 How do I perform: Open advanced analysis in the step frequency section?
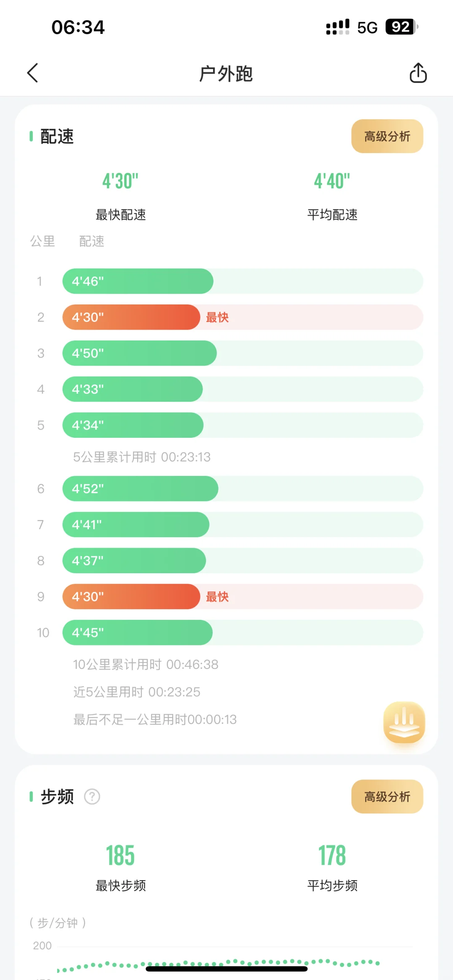pyautogui.click(x=387, y=797)
